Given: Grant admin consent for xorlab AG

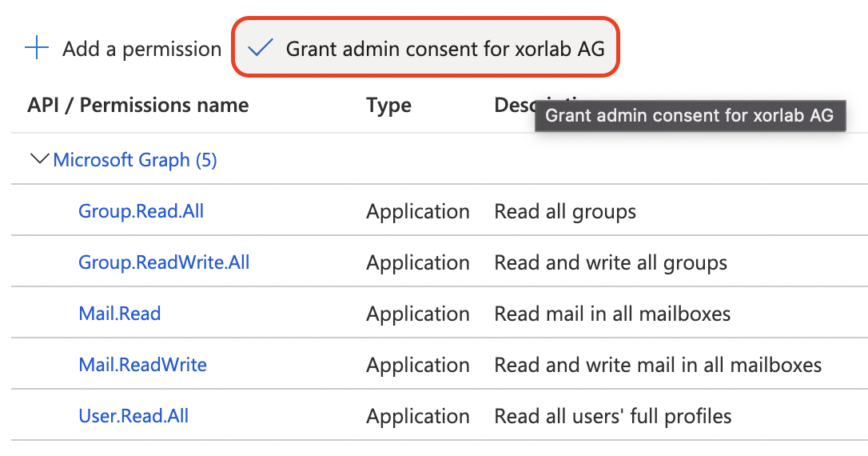Looking at the screenshot, I should coord(425,48).
